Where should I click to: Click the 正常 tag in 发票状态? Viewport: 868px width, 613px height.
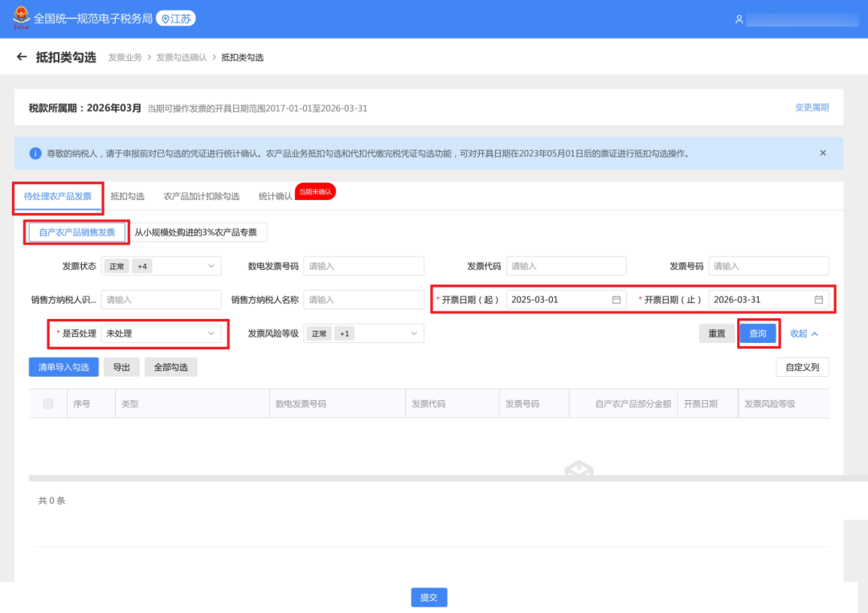pyautogui.click(x=117, y=266)
